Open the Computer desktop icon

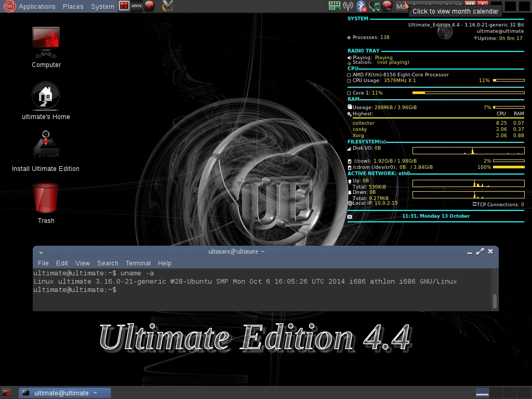(46, 47)
